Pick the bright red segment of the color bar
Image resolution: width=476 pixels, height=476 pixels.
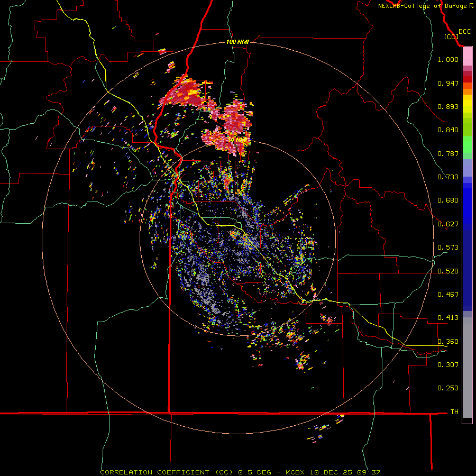click(x=467, y=79)
